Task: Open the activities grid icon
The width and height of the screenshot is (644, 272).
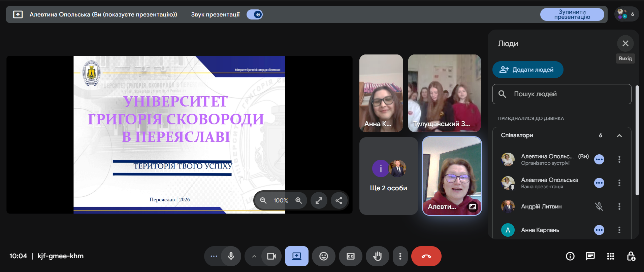Action: pyautogui.click(x=610, y=256)
